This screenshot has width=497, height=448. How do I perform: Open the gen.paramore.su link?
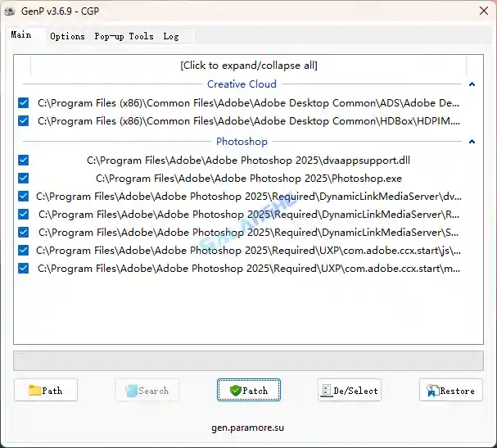[247, 428]
